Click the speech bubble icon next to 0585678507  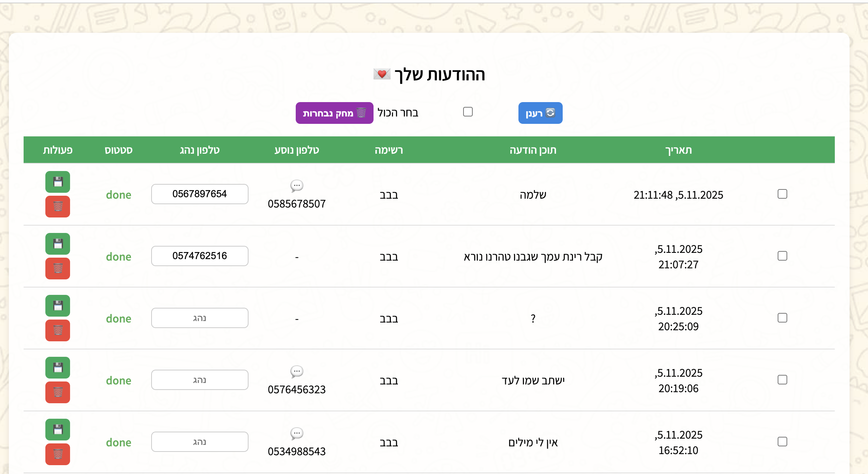(296, 186)
